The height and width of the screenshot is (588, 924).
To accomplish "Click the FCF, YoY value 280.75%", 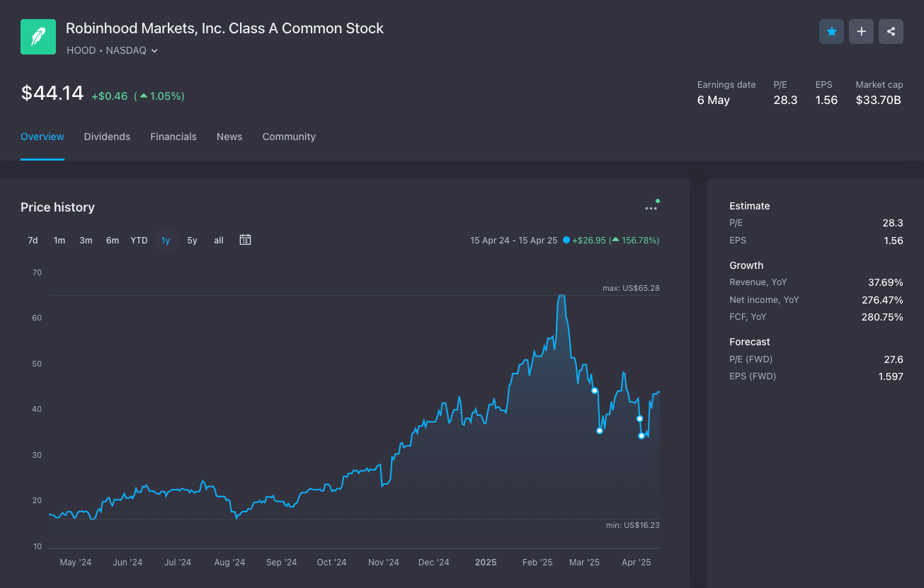I will [x=882, y=316].
